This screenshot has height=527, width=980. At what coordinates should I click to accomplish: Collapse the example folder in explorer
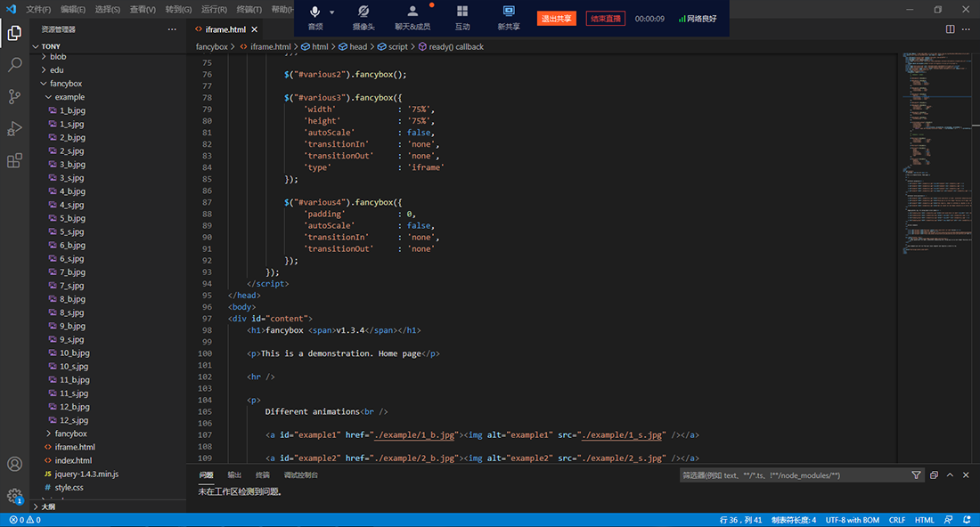(x=69, y=97)
